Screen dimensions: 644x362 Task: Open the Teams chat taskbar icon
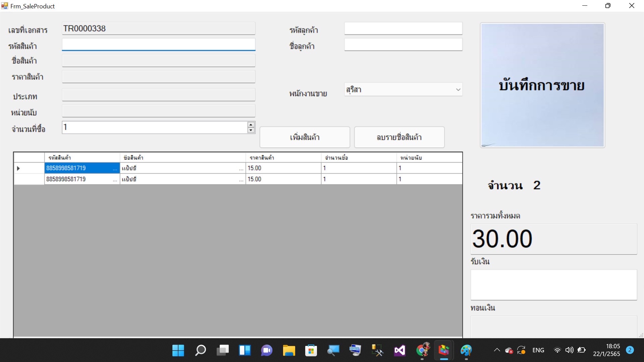[267, 351]
